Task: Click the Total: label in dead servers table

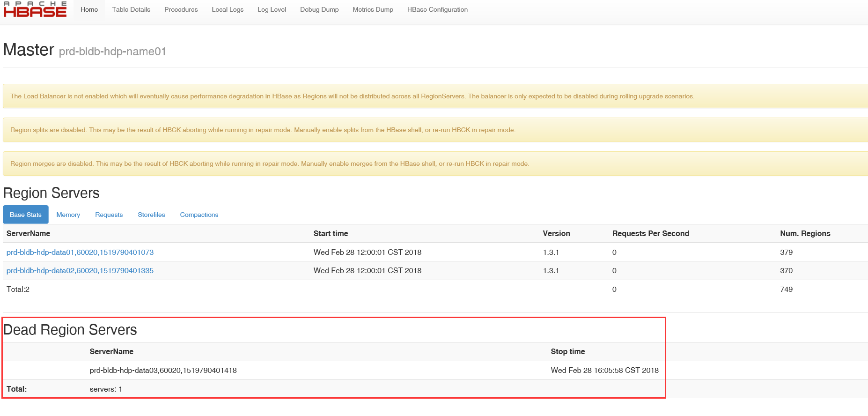Action: pos(16,389)
